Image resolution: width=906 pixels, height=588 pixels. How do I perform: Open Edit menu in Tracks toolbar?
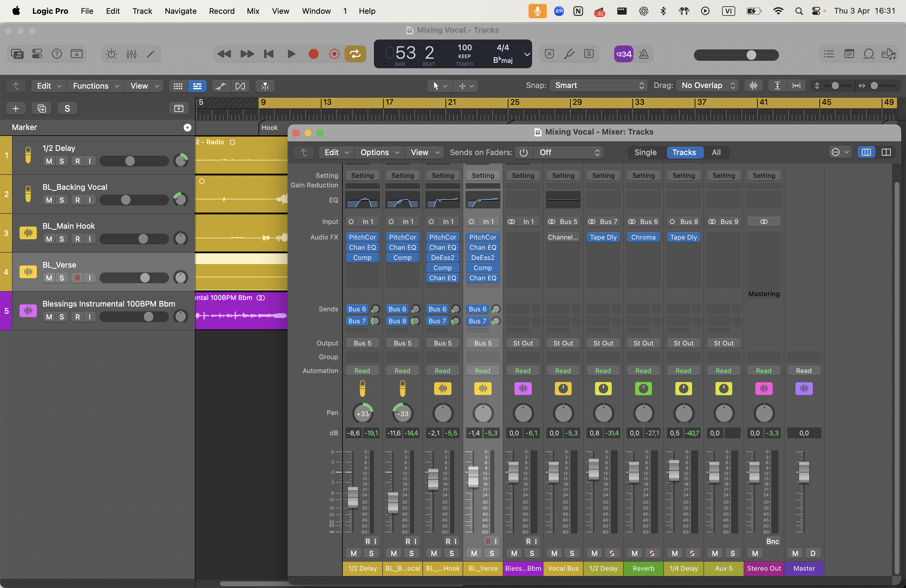coord(49,86)
